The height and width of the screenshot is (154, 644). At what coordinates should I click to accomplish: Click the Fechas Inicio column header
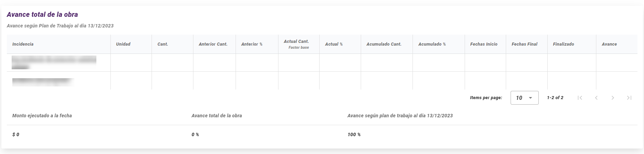[x=484, y=44]
